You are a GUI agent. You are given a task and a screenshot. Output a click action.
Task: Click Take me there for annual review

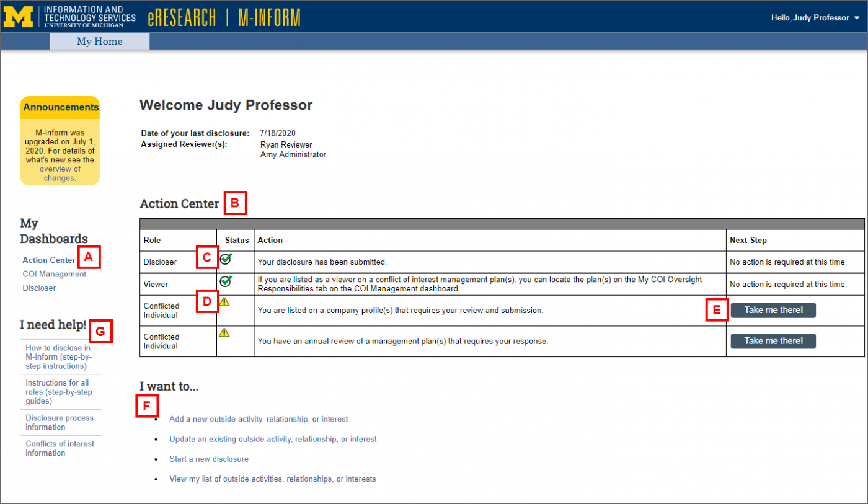point(773,341)
